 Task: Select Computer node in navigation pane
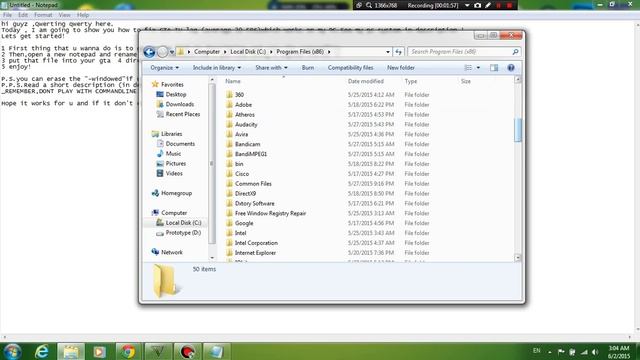click(174, 213)
